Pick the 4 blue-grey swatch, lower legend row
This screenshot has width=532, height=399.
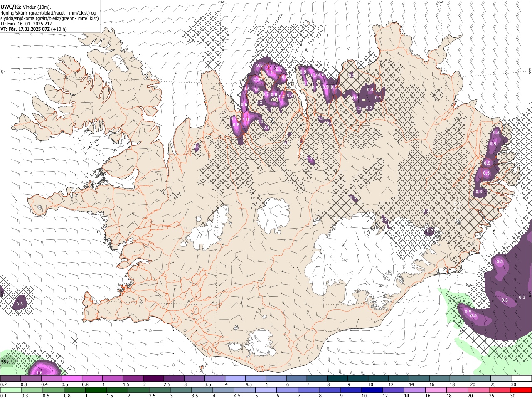click(224, 390)
